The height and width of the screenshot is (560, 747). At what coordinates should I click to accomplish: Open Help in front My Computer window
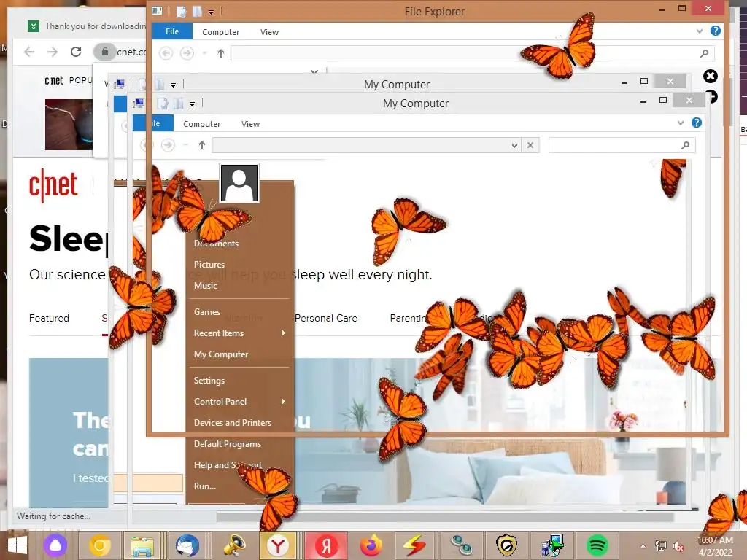point(697,122)
